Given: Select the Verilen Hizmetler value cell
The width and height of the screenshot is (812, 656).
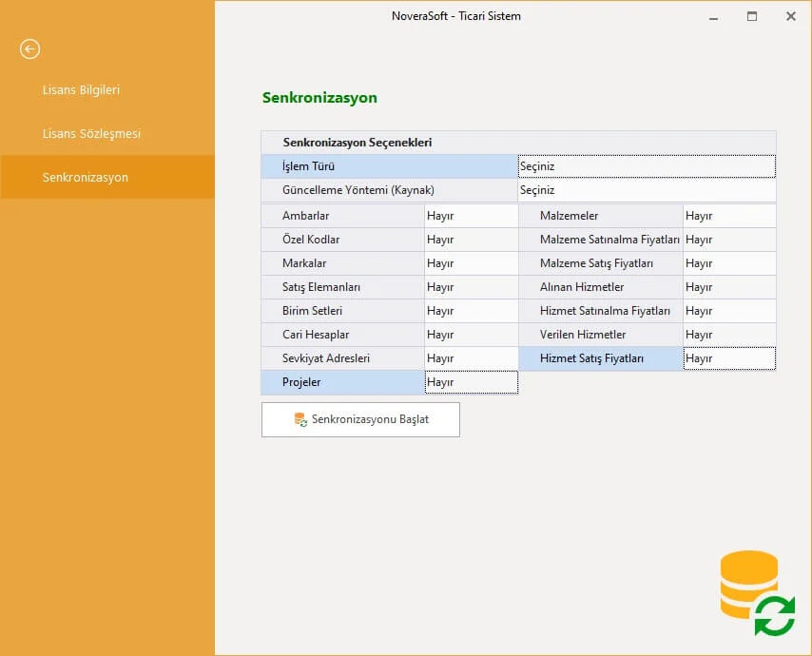Looking at the screenshot, I should click(728, 335).
